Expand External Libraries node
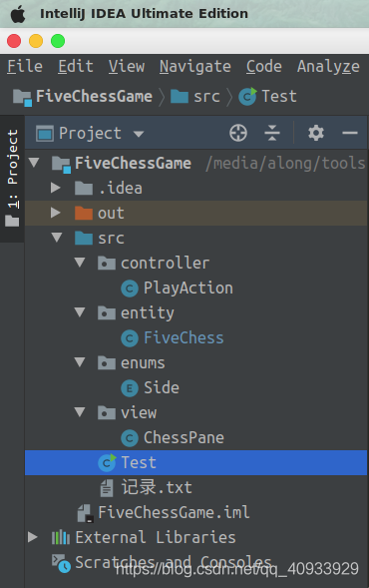This screenshot has height=588, width=369. 33,537
